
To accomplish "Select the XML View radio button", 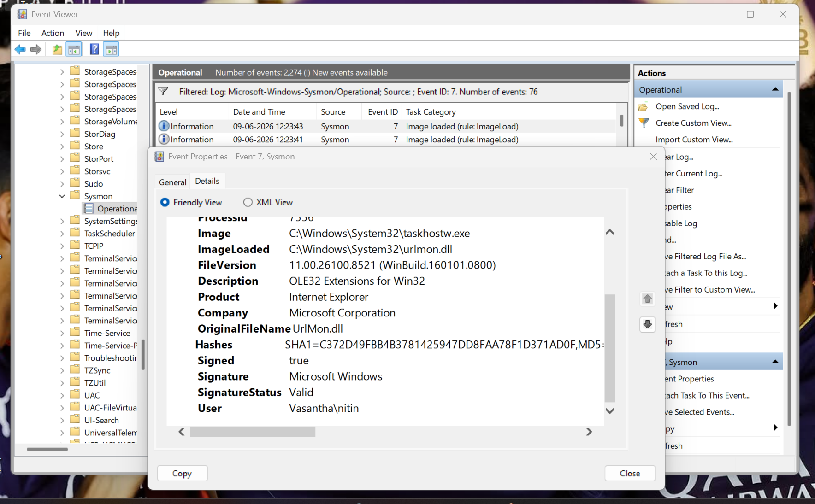I will click(248, 202).
